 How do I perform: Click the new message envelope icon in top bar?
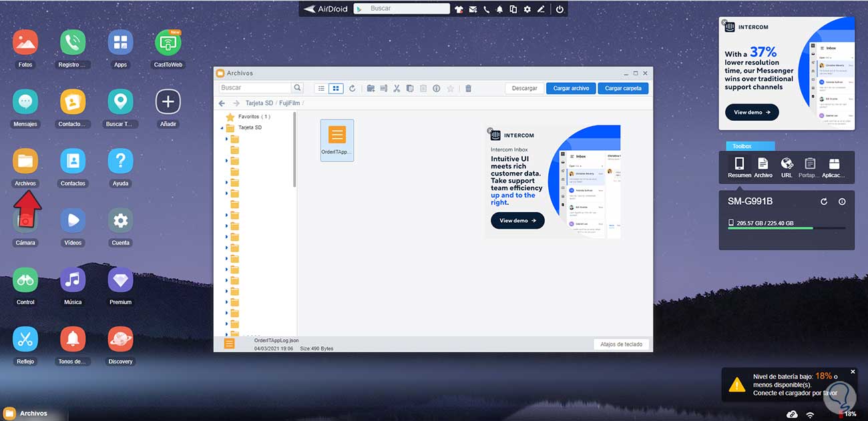[473, 9]
